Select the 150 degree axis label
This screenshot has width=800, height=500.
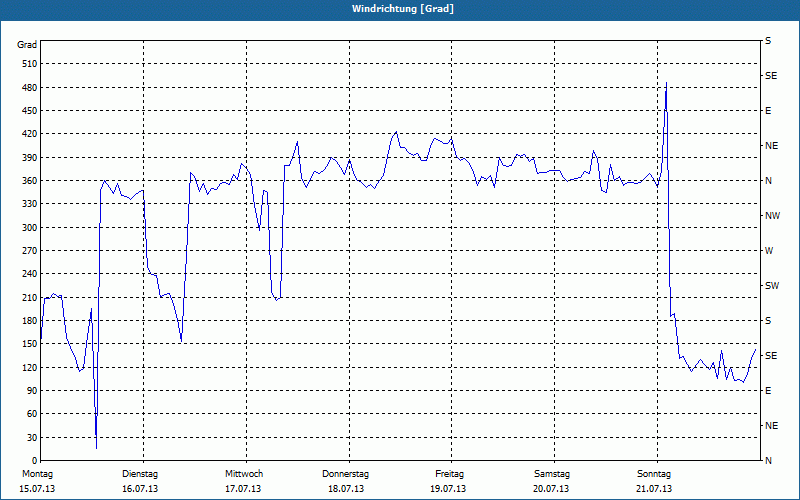click(x=30, y=344)
